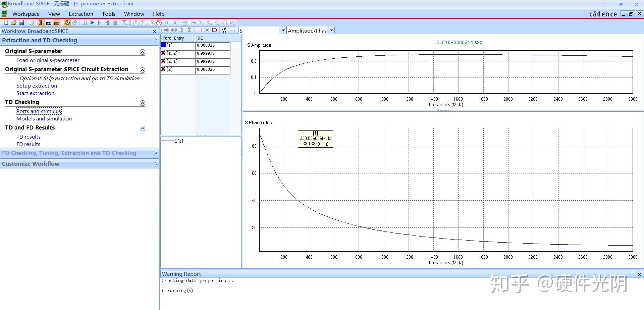644x310 pixels.
Task: Click the Print icon in toolbar
Action: click(x=31, y=22)
